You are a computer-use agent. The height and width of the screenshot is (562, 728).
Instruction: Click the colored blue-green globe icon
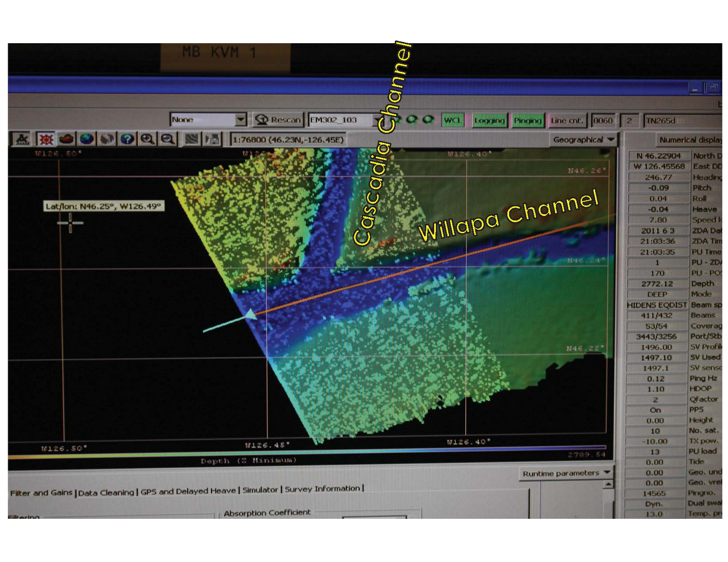pos(87,139)
